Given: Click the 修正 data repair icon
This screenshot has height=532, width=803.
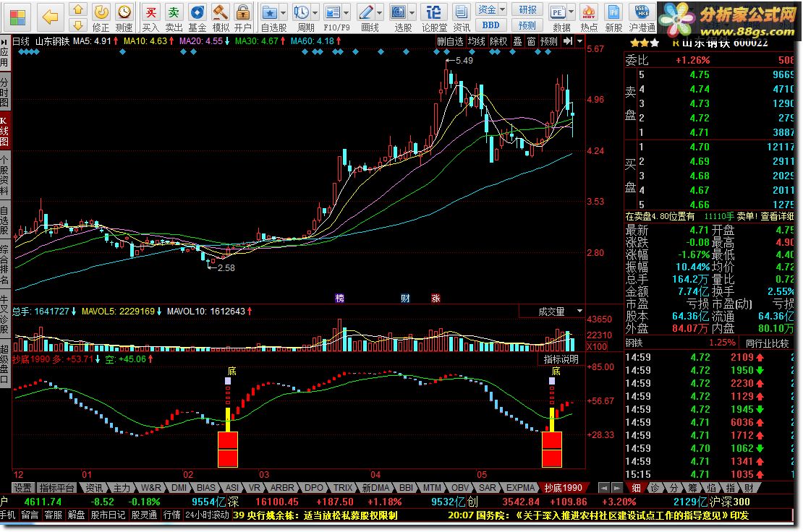Looking at the screenshot, I should 101,18.
